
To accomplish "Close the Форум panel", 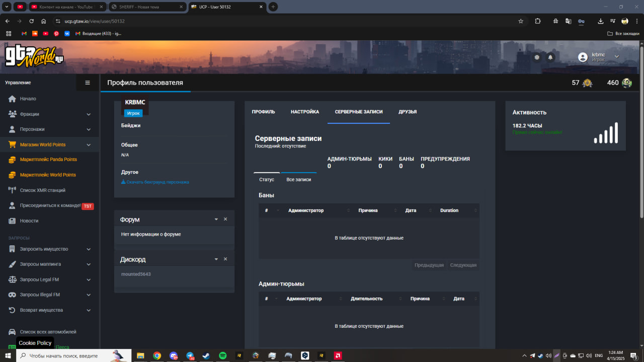I will pyautogui.click(x=225, y=219).
